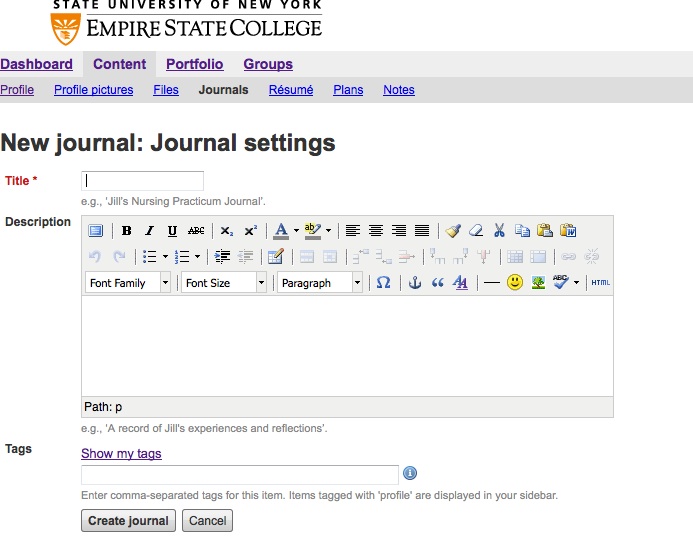Click the insert table pencil icon
This screenshot has width=693, height=543.
(x=276, y=257)
